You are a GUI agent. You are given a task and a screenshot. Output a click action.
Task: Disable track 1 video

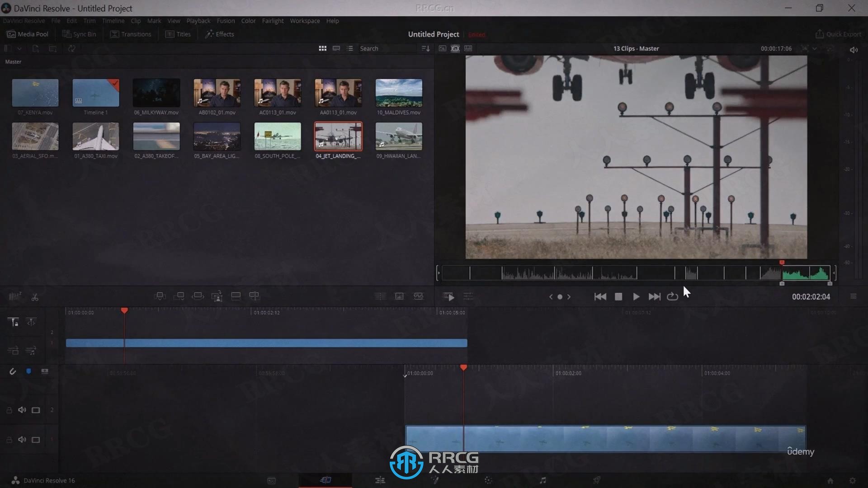pyautogui.click(x=36, y=440)
